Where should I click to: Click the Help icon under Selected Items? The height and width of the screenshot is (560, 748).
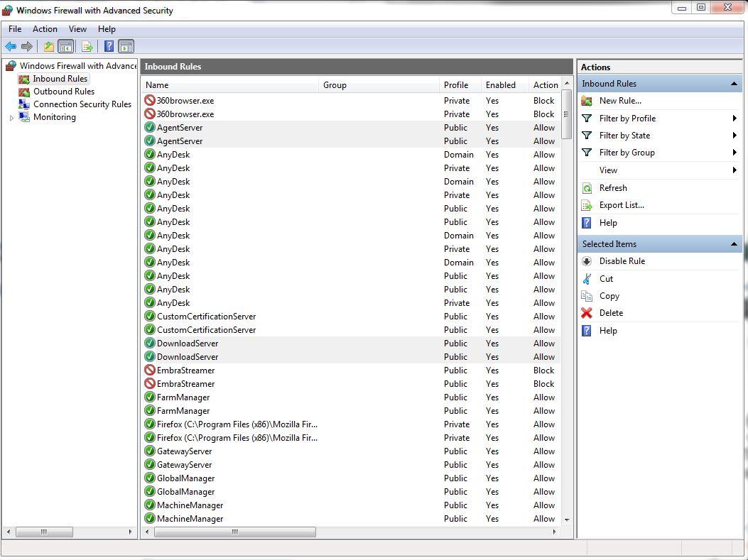[587, 331]
